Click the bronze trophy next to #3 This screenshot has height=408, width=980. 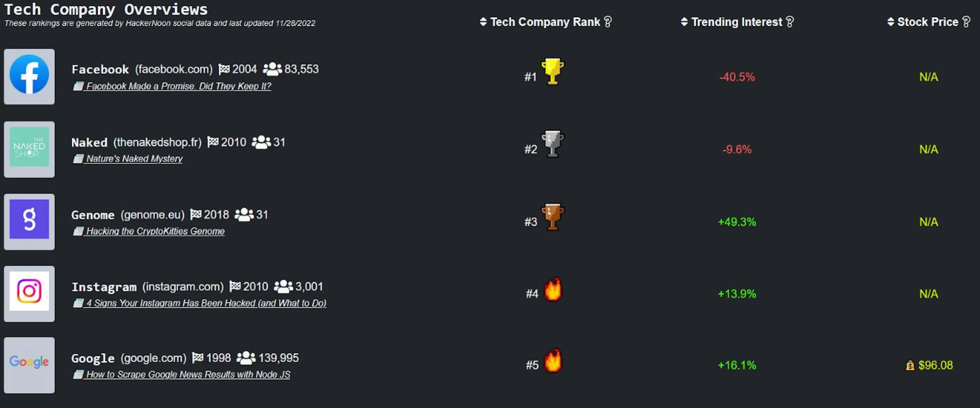click(x=552, y=217)
